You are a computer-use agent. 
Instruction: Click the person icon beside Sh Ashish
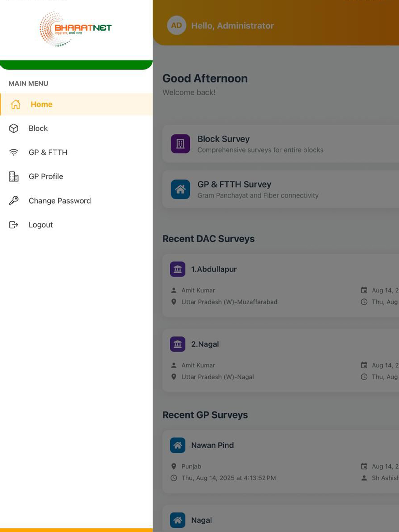364,478
